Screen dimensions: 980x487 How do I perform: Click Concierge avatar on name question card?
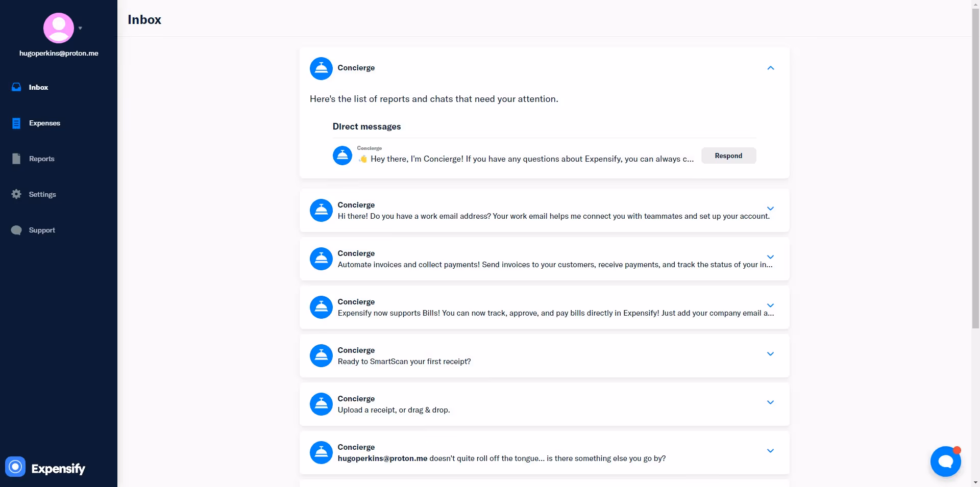tap(321, 452)
